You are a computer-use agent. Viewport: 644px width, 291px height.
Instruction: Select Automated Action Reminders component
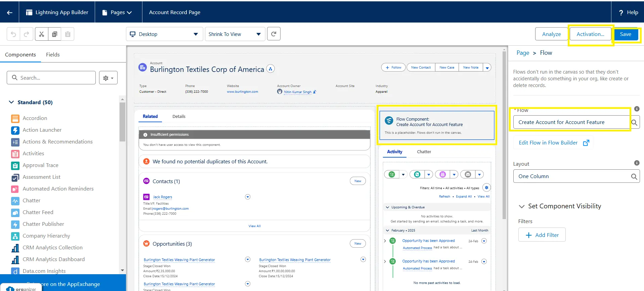click(x=58, y=189)
